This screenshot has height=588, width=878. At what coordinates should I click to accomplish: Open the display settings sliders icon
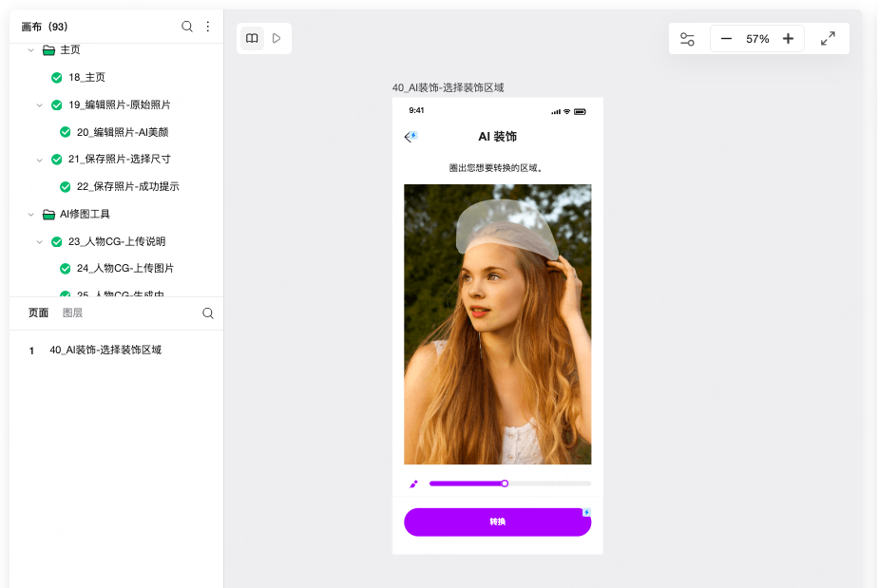click(x=687, y=39)
